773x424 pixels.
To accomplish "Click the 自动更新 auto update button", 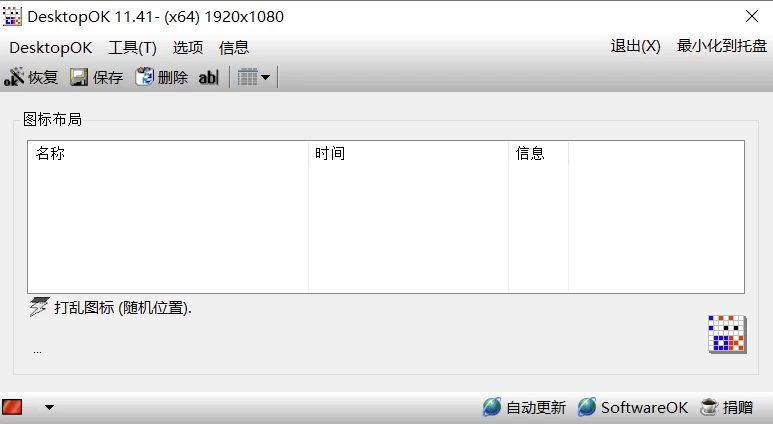I will point(524,407).
